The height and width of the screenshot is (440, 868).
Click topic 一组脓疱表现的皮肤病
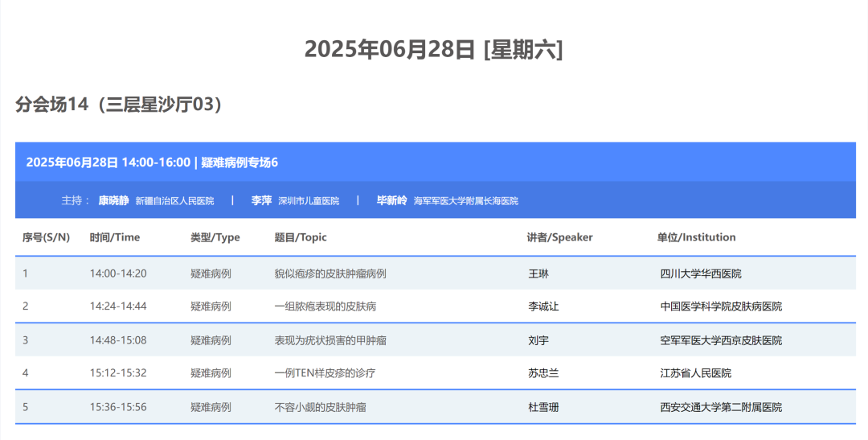[x=325, y=306]
